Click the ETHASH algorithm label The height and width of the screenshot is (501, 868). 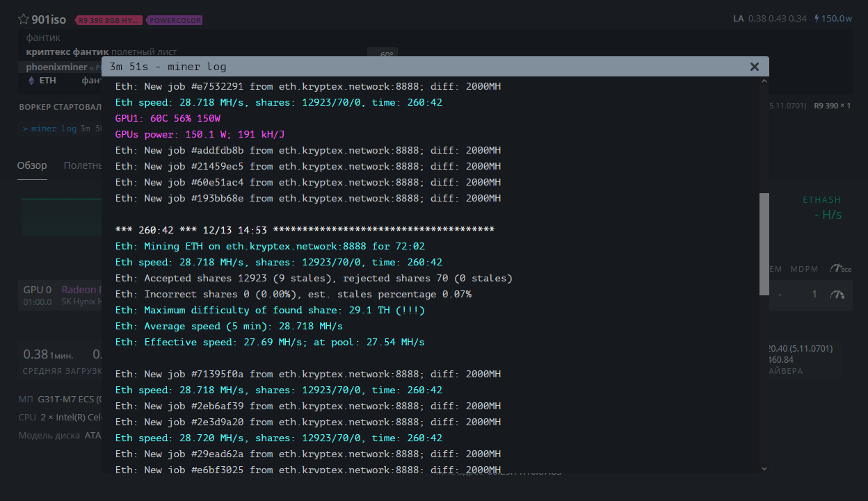[x=822, y=200]
